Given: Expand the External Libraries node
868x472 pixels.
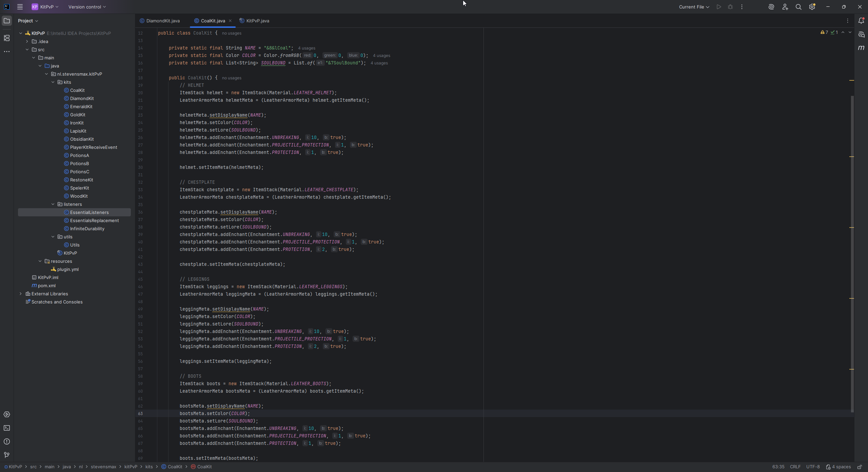Looking at the screenshot, I should coord(21,294).
